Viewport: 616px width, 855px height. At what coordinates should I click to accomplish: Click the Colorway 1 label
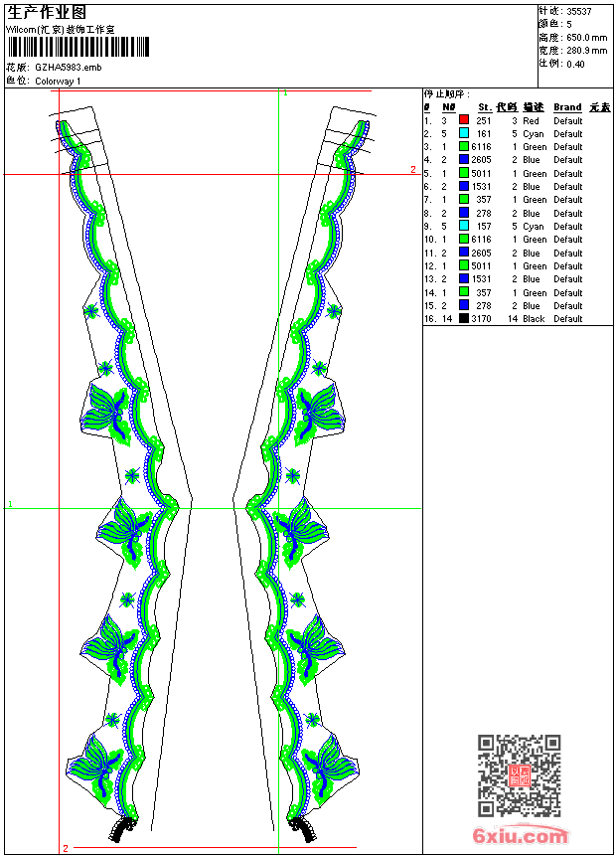pyautogui.click(x=58, y=81)
